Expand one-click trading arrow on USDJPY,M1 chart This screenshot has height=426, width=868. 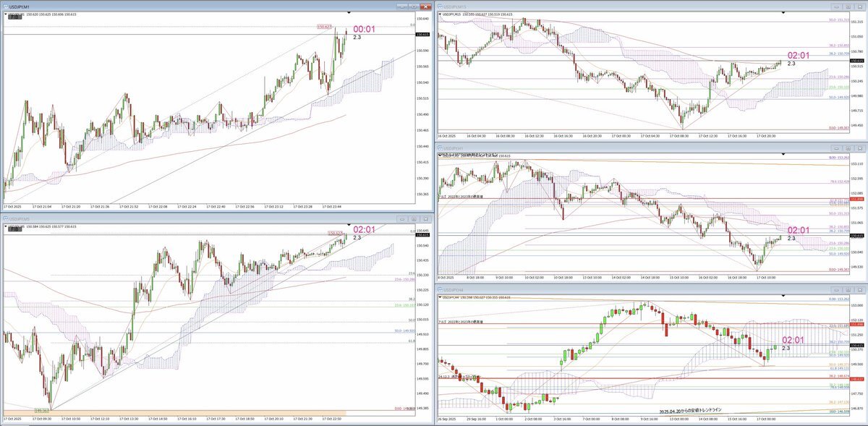click(x=6, y=14)
